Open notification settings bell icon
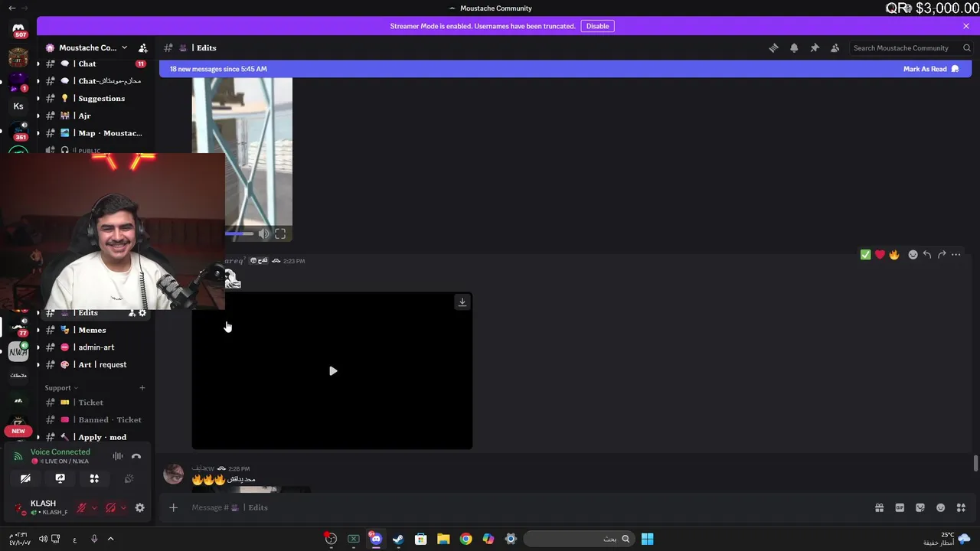The height and width of the screenshot is (551, 980). pyautogui.click(x=794, y=47)
